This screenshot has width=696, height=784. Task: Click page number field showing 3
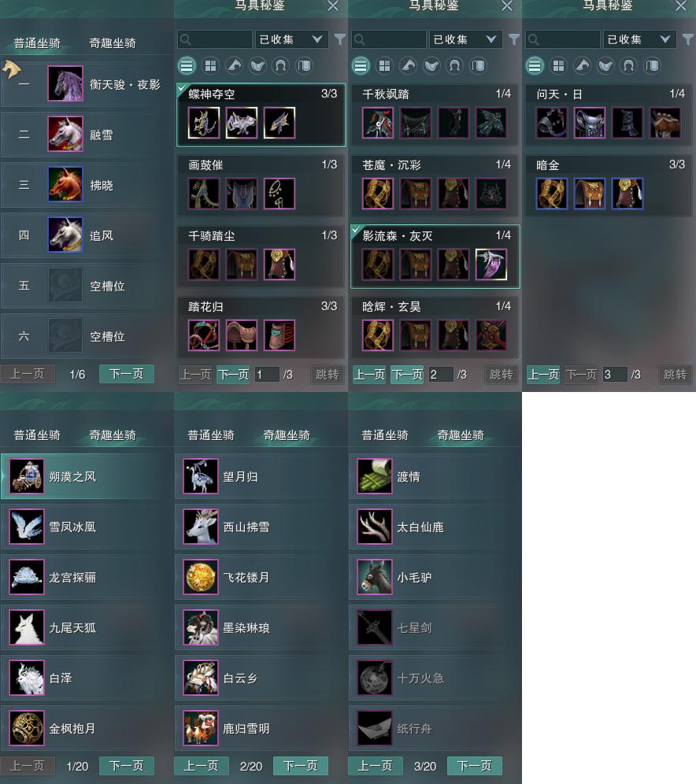[615, 375]
